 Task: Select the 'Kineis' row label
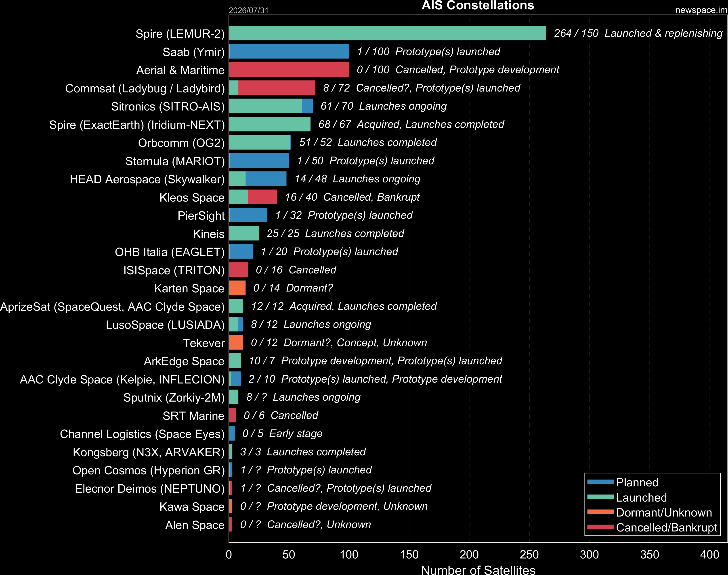209,234
